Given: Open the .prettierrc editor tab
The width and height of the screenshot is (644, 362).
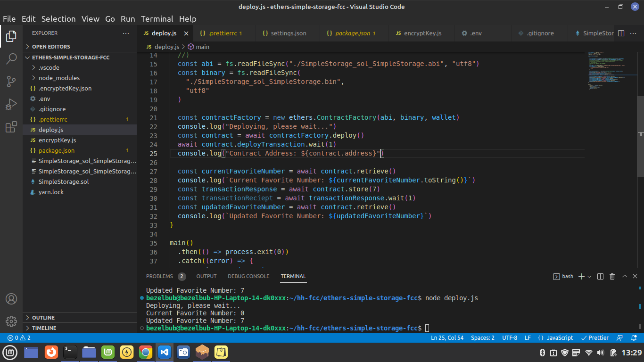Looking at the screenshot, I should coord(224,33).
